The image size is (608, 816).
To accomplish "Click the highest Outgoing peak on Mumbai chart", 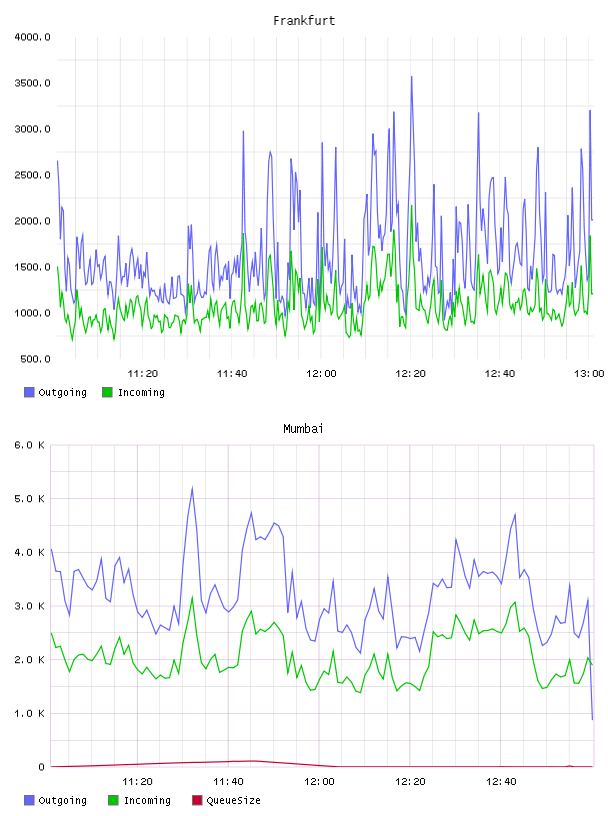I will tap(192, 488).
